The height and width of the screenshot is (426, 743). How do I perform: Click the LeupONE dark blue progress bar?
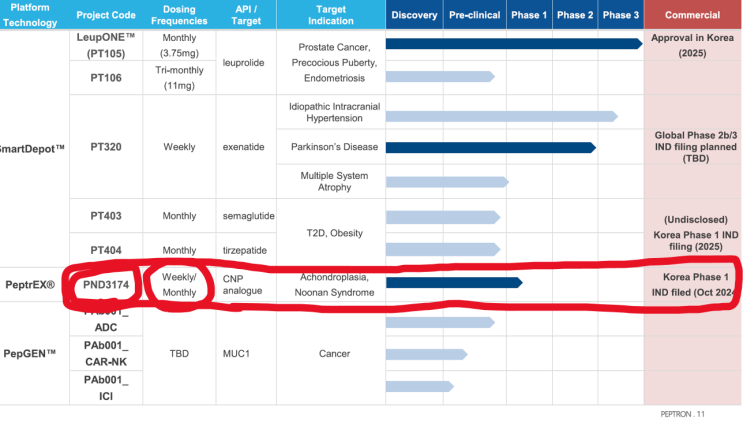tap(514, 44)
